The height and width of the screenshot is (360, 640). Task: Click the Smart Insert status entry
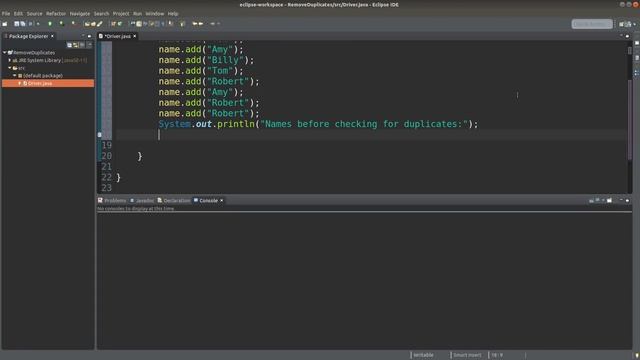(467, 355)
